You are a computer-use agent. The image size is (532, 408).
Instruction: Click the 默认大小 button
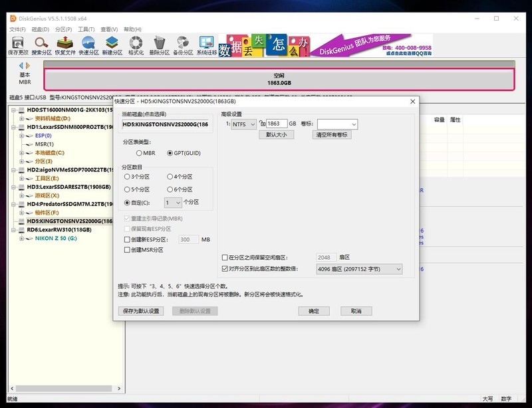(276, 134)
